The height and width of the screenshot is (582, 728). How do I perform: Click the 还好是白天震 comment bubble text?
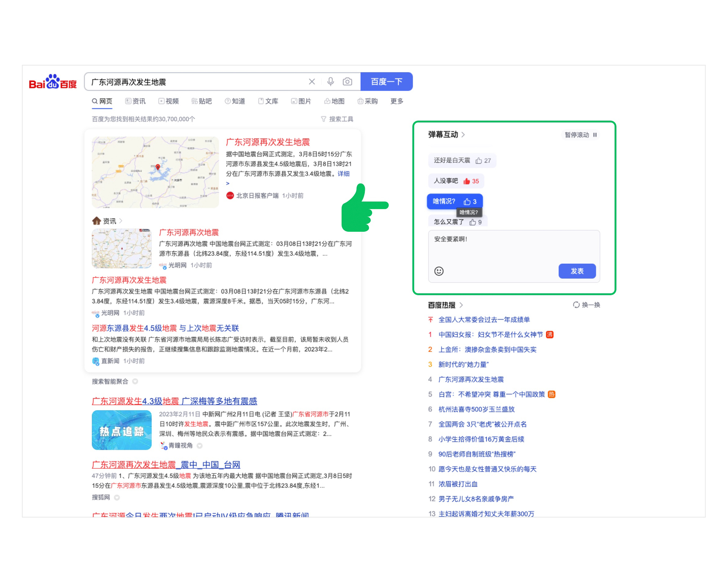tap(451, 160)
